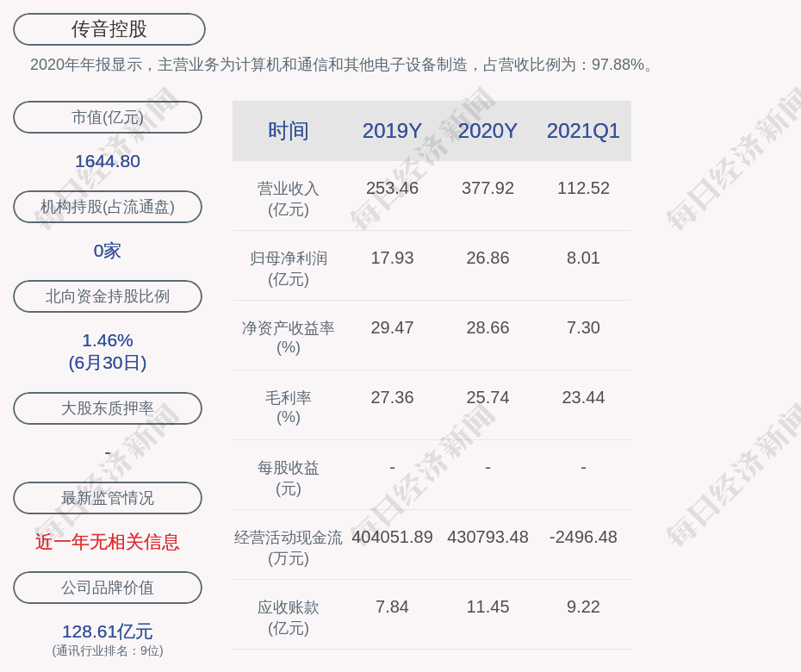The height and width of the screenshot is (672, 801).
Task: Click the 传音控股 company name pill
Action: (109, 29)
